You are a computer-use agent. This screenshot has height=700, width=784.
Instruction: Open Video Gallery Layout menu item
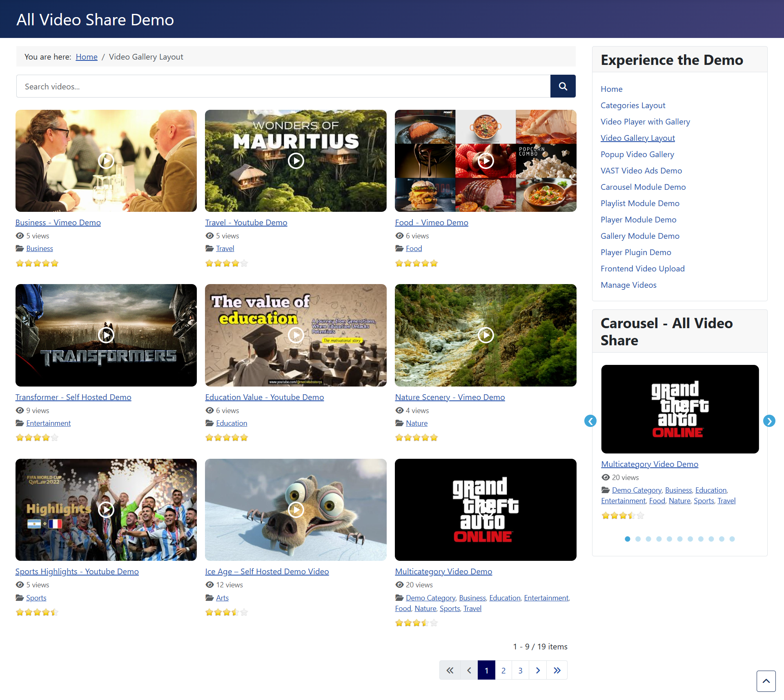pyautogui.click(x=638, y=138)
